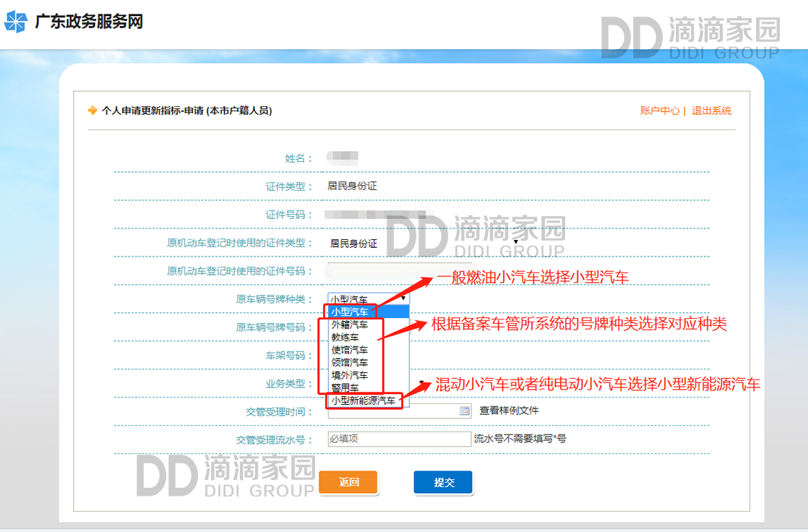Click the 广东政务服务网 site title
This screenshot has width=808, height=532.
89,22
